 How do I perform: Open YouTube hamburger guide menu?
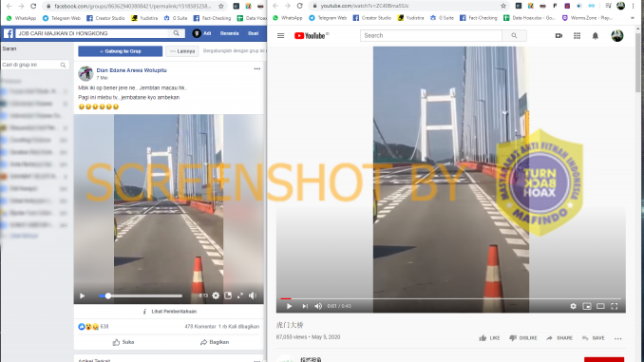tap(280, 36)
